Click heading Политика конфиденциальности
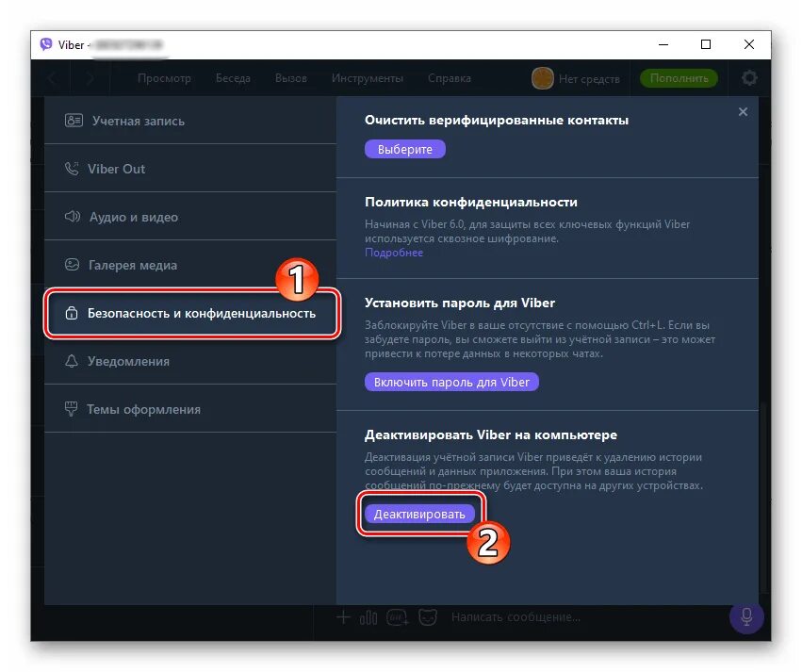Image resolution: width=802 pixels, height=672 pixels. click(470, 202)
